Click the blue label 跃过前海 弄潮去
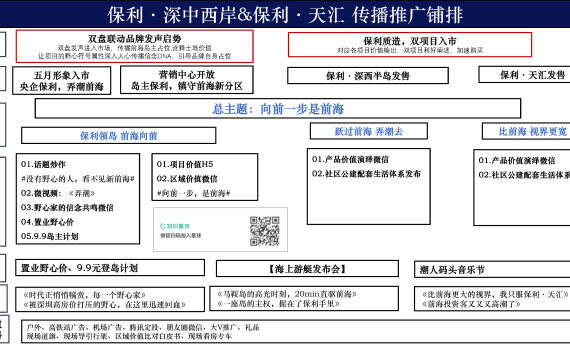This screenshot has height=360, width=570. 369,131
